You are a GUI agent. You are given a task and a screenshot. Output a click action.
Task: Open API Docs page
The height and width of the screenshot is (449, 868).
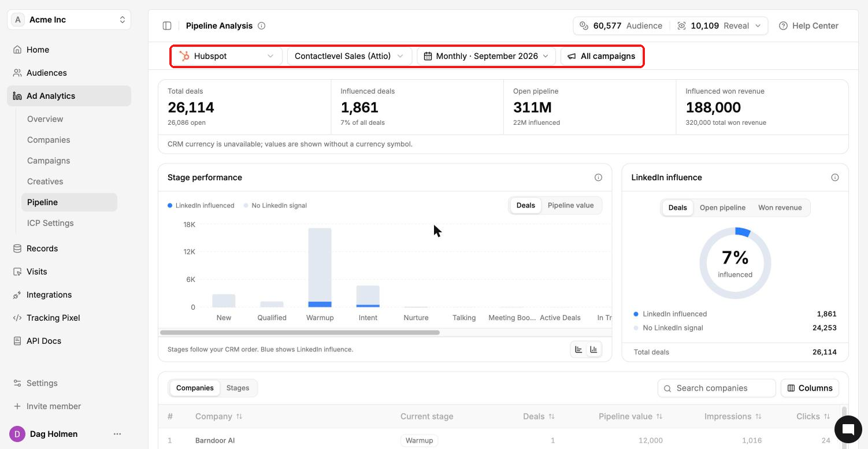[x=69, y=341]
